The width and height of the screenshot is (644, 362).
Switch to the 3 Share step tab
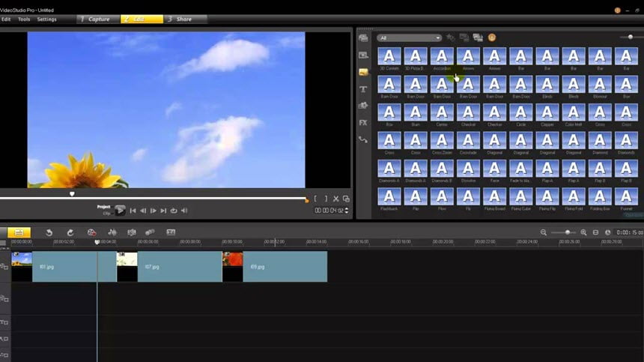[184, 19]
